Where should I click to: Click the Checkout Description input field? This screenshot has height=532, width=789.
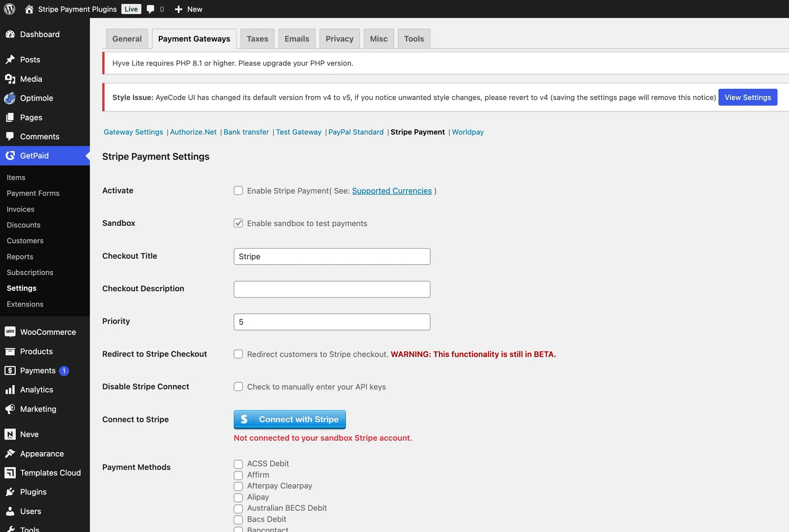tap(332, 289)
